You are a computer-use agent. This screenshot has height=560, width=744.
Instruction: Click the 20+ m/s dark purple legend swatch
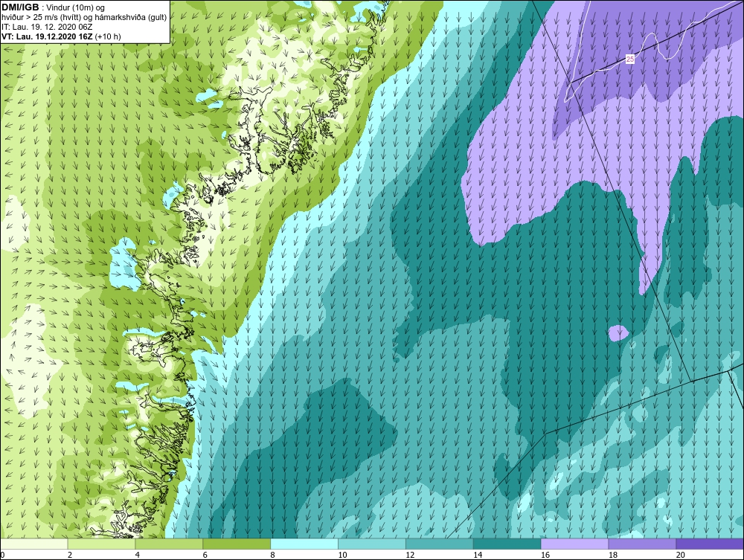[x=710, y=544]
